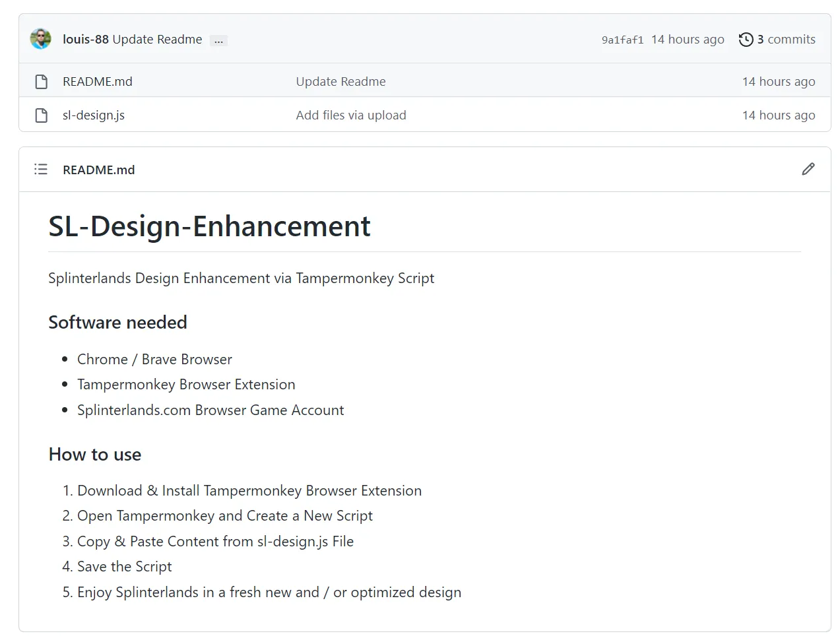Image resolution: width=840 pixels, height=644 pixels.
Task: Click SL-Design-Enhancement heading
Action: pos(209,226)
